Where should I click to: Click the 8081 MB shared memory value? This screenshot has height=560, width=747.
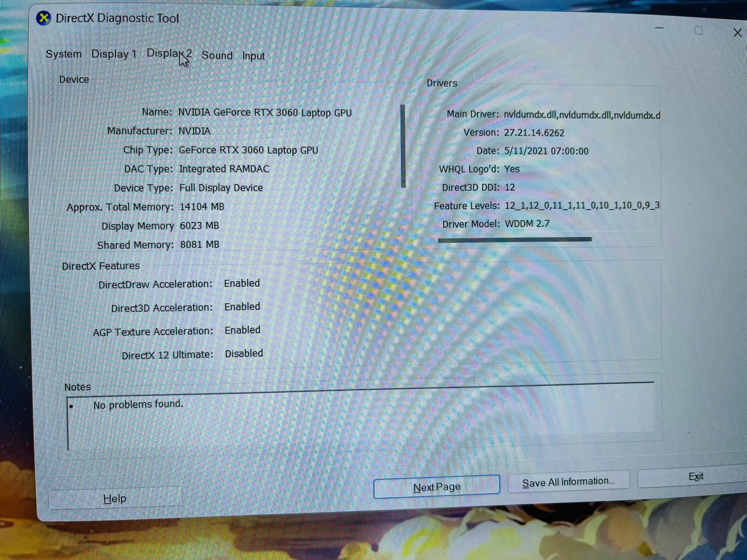point(200,244)
